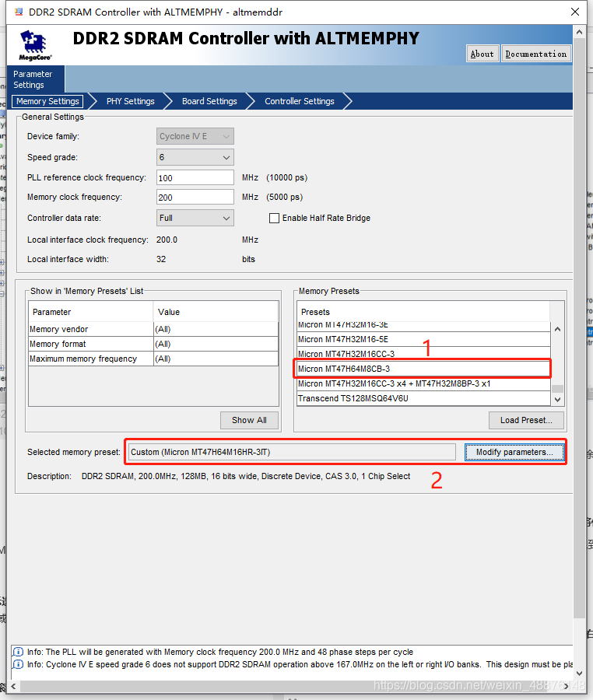Click presets list scroll down arrow
Screen dimensions: 593x700
point(557,400)
